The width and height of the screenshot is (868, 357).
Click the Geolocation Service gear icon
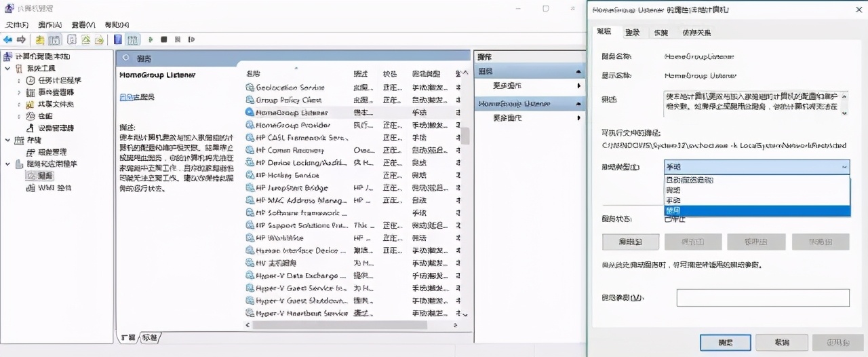250,88
